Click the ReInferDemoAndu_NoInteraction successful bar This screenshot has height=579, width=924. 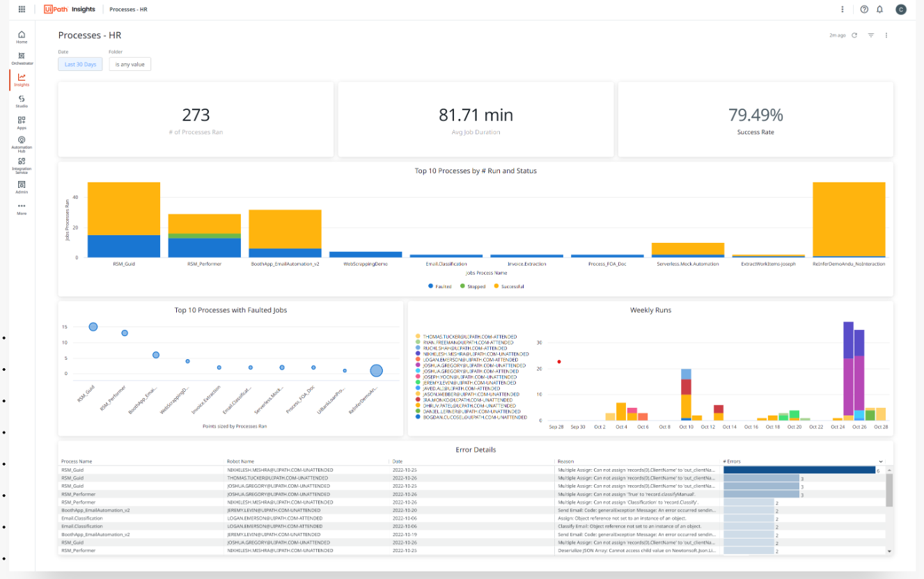click(849, 219)
